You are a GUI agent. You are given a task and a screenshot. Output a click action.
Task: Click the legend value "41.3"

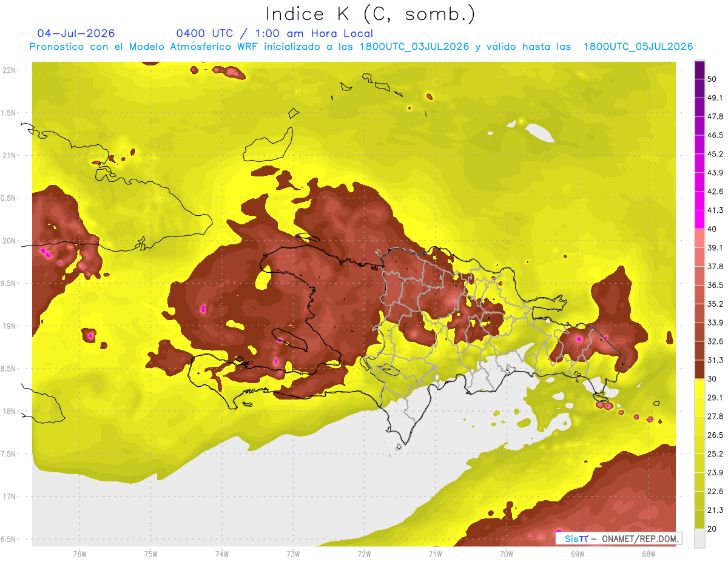click(715, 210)
